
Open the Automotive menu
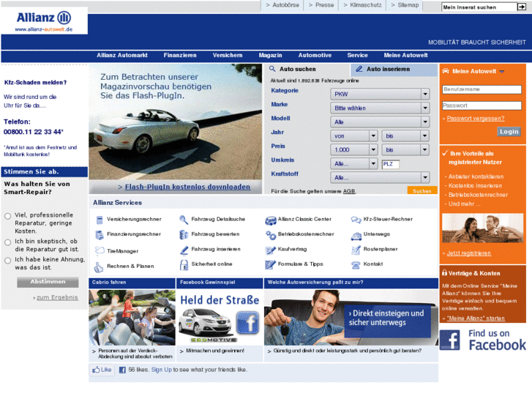coord(315,56)
